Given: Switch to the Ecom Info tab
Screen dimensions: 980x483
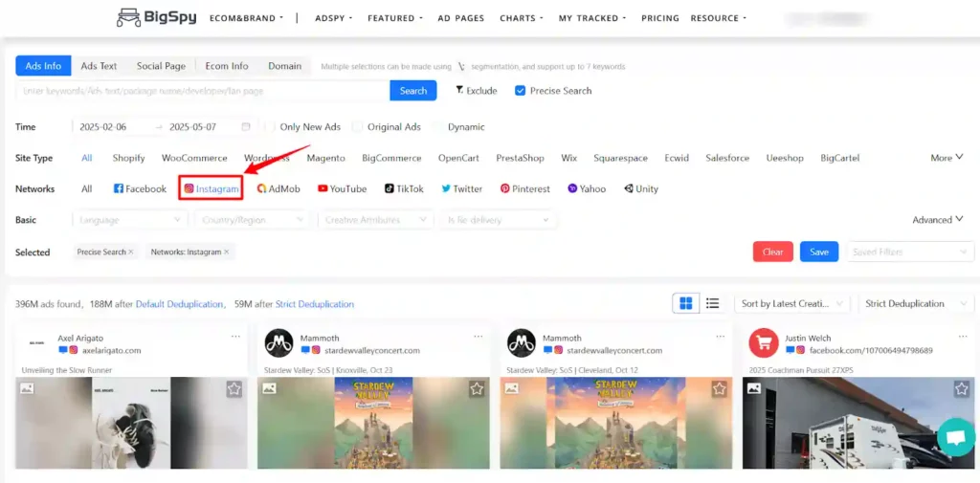Looking at the screenshot, I should coord(227,66).
